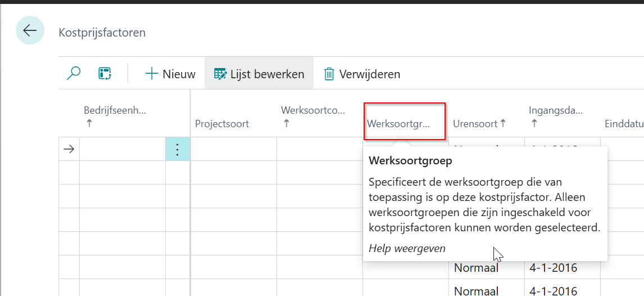Open the search magnifier icon

pyautogui.click(x=74, y=74)
